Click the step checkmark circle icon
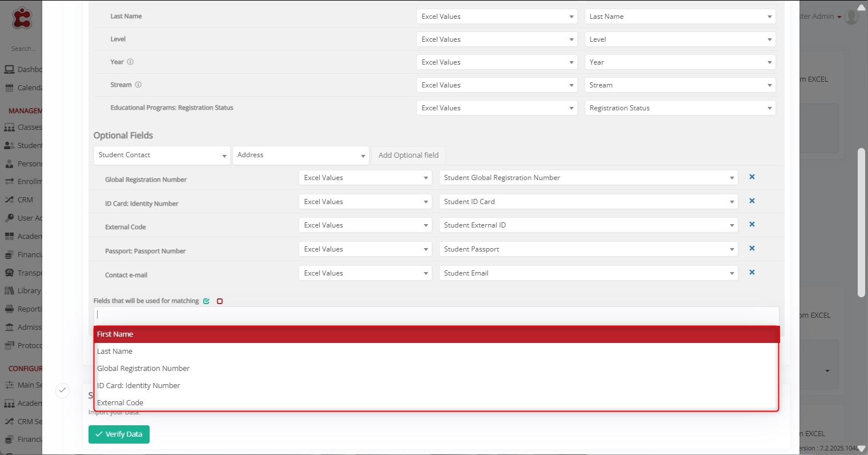 click(x=63, y=390)
